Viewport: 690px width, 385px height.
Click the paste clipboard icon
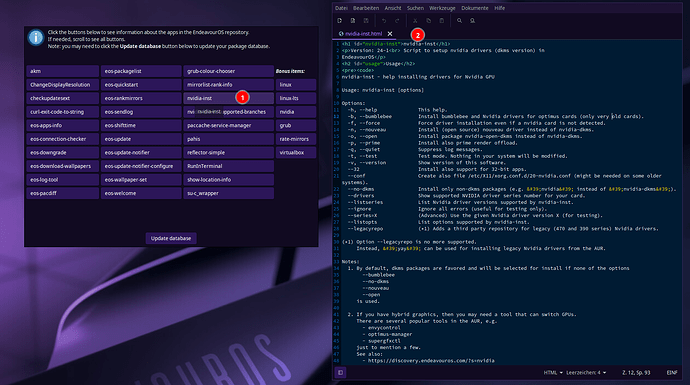[441, 21]
